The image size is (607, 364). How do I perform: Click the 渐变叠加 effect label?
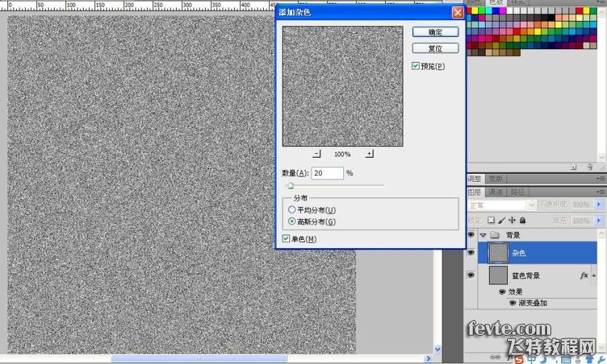(533, 303)
